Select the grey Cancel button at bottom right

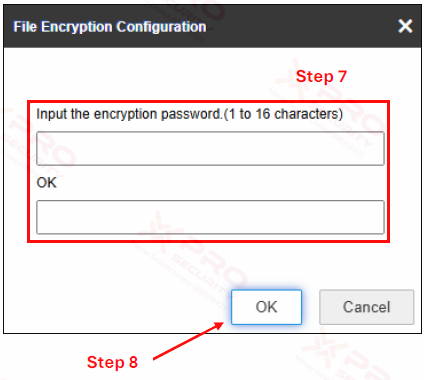point(367,307)
